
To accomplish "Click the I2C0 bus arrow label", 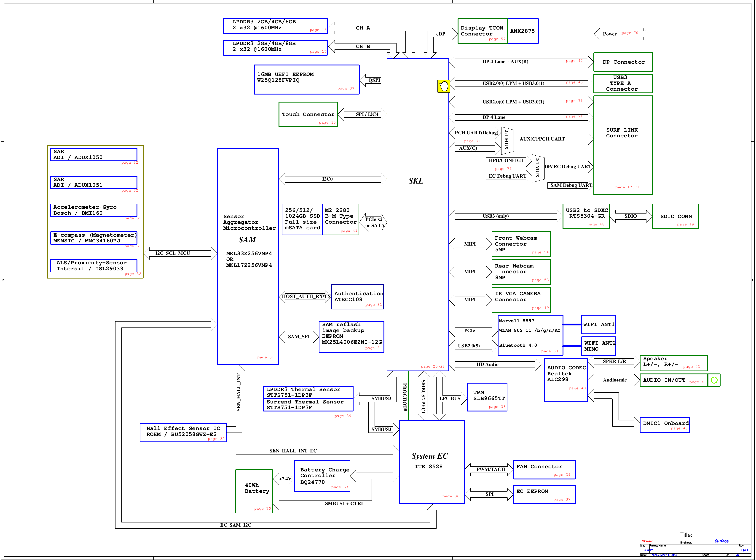I will click(x=327, y=179).
